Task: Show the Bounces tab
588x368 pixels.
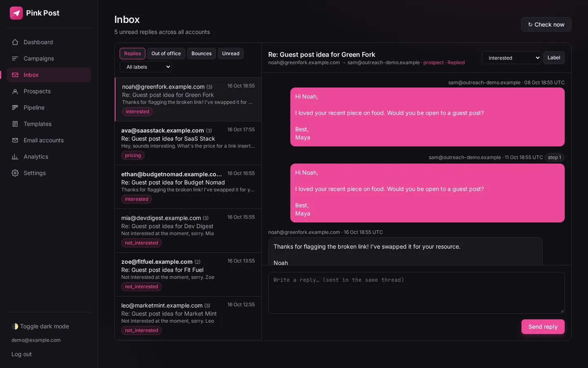Action: pyautogui.click(x=201, y=54)
